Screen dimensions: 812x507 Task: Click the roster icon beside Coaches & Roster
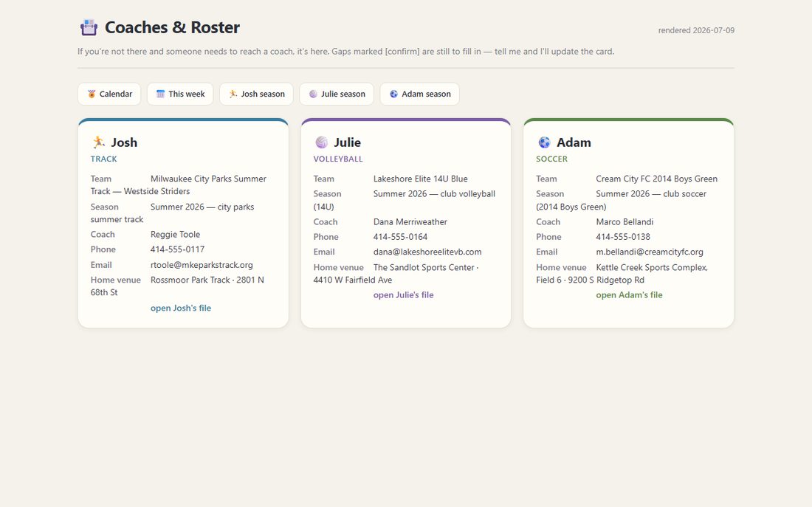click(x=89, y=27)
